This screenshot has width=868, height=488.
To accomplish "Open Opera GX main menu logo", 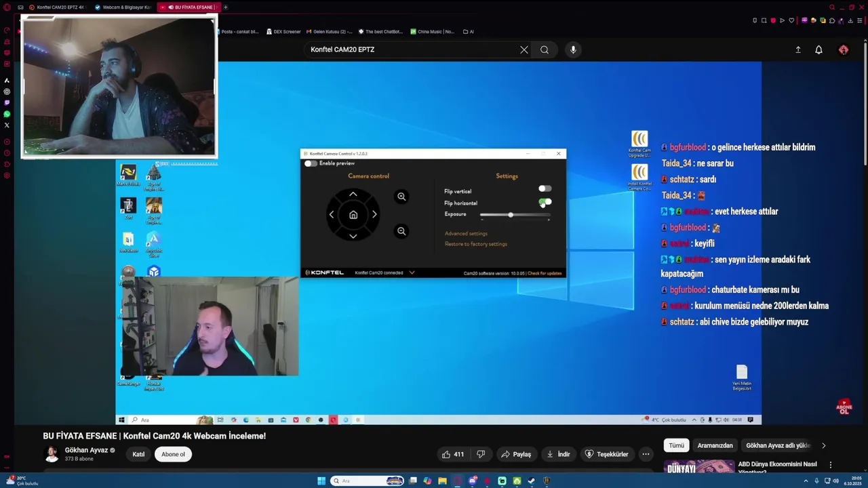I will point(6,7).
